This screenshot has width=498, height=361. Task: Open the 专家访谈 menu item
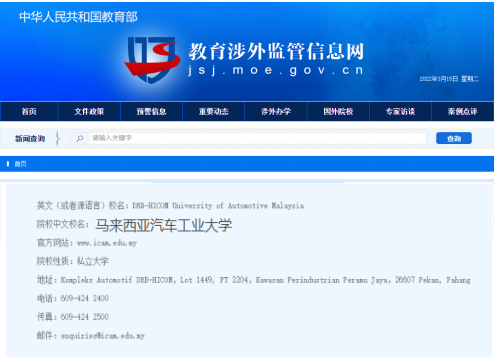[400, 111]
